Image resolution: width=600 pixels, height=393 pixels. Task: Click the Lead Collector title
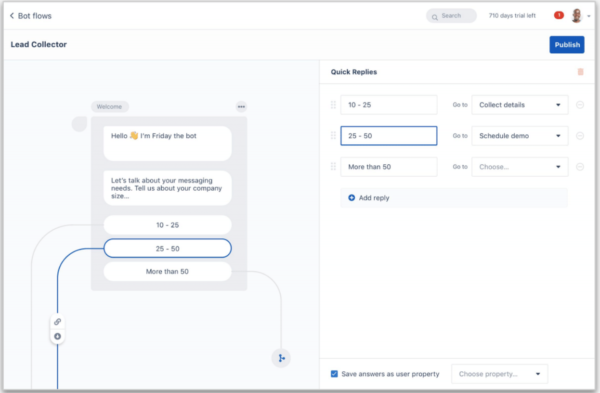click(39, 44)
